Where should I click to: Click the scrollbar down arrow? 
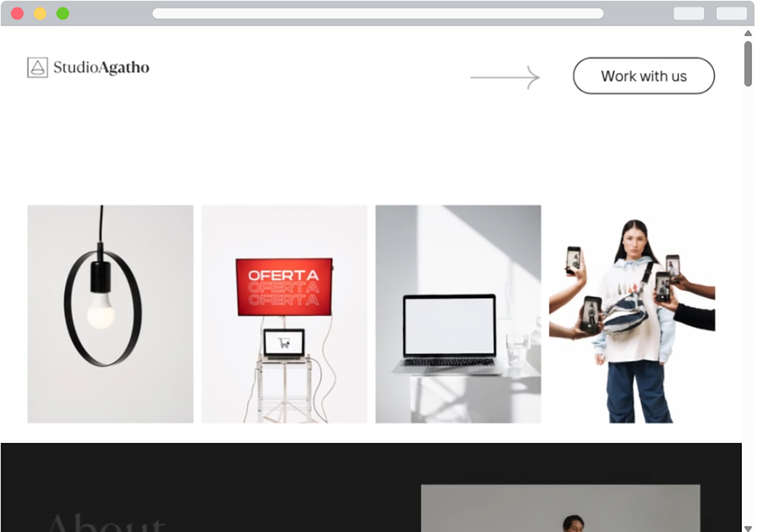coord(748,528)
